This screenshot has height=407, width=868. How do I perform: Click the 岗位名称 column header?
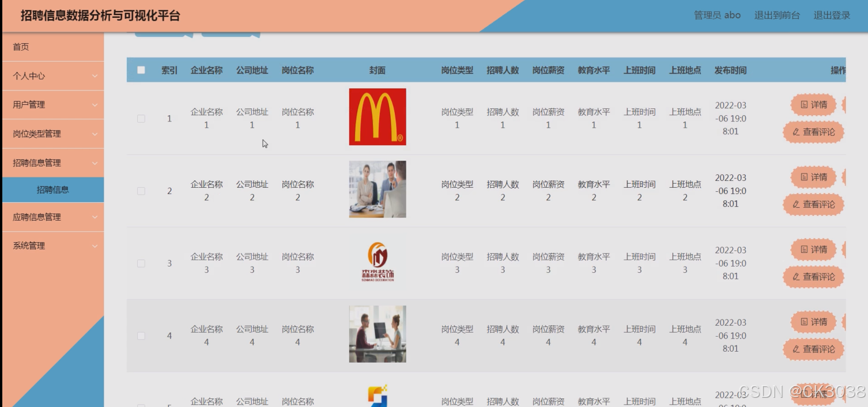click(297, 70)
